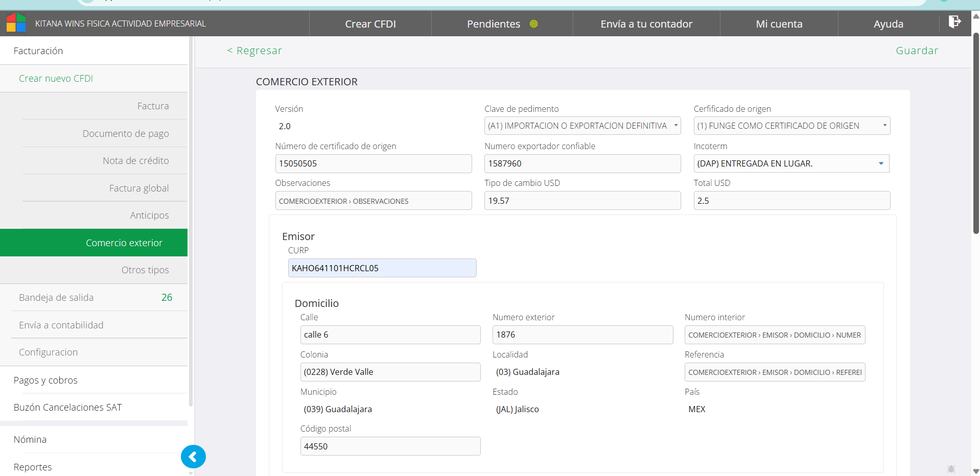980x476 pixels.
Task: Expand Certificado de origen dropdown
Action: point(791,126)
